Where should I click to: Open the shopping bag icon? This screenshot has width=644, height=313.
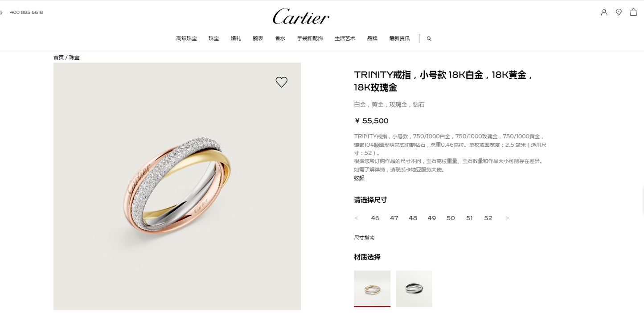click(x=633, y=12)
